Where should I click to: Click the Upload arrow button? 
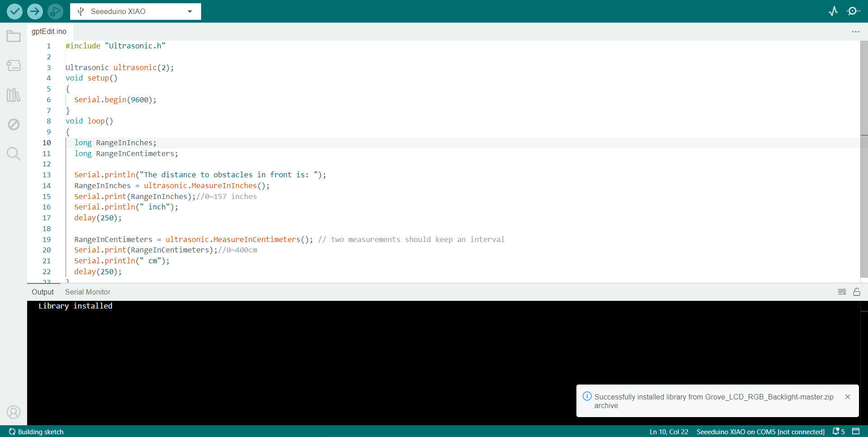point(35,11)
